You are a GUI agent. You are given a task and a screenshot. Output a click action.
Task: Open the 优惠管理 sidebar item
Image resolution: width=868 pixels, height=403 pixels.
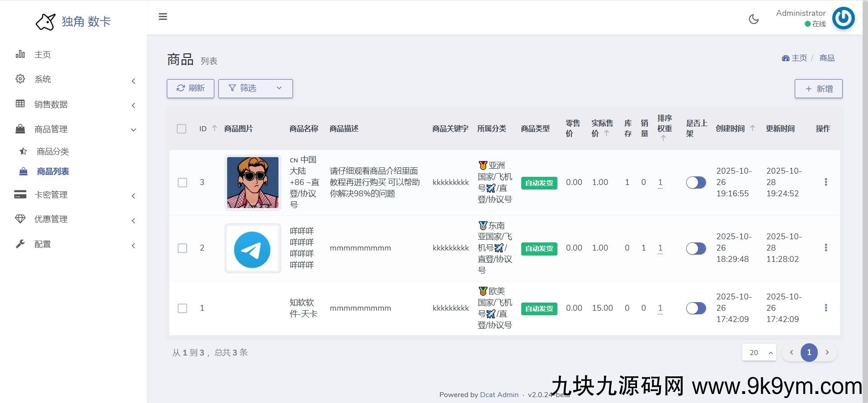(x=73, y=219)
